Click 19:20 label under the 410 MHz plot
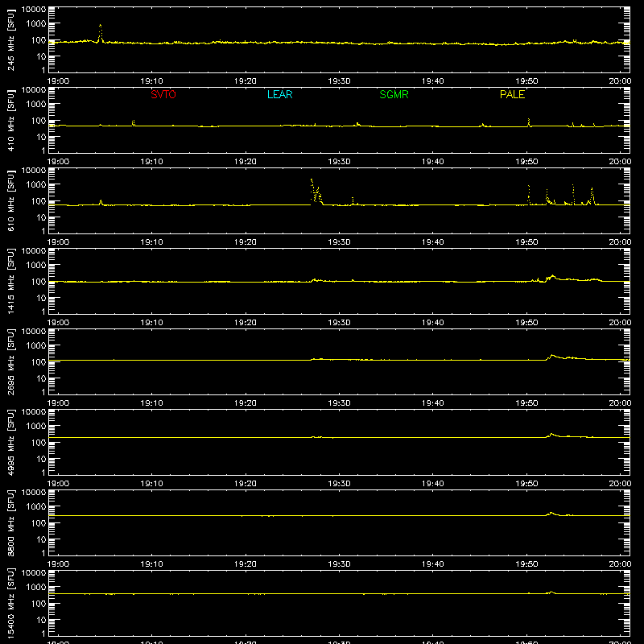Image resolution: width=644 pixels, height=644 pixels. (246, 162)
